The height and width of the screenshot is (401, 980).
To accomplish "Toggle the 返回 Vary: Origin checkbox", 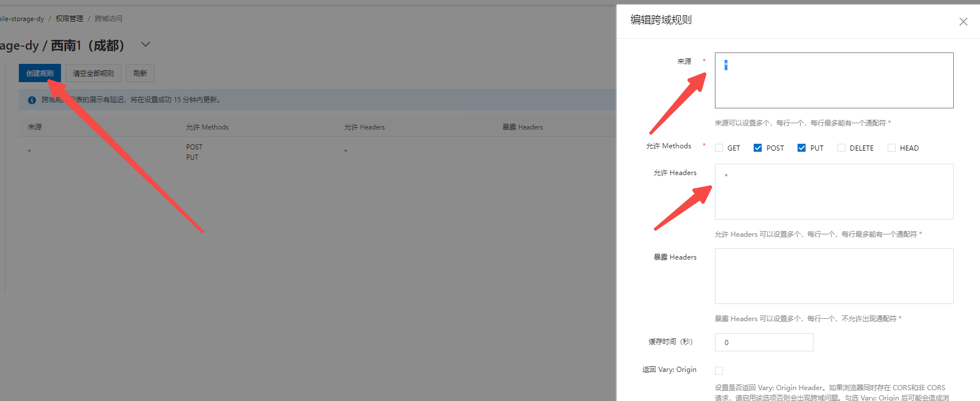I will coord(719,371).
